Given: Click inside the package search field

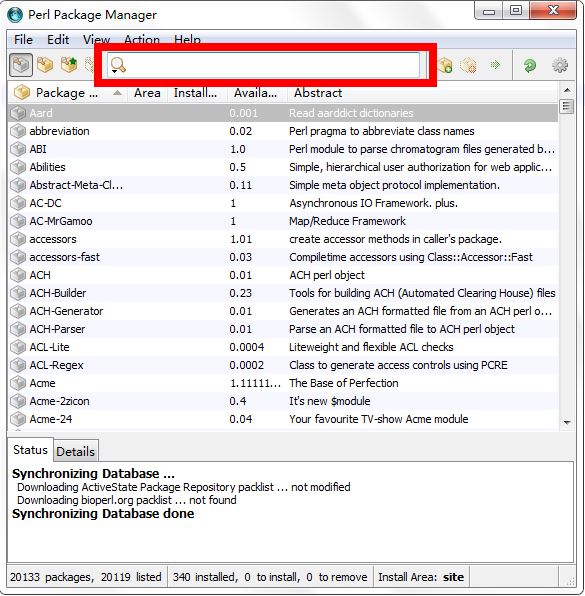Looking at the screenshot, I should pos(263,65).
